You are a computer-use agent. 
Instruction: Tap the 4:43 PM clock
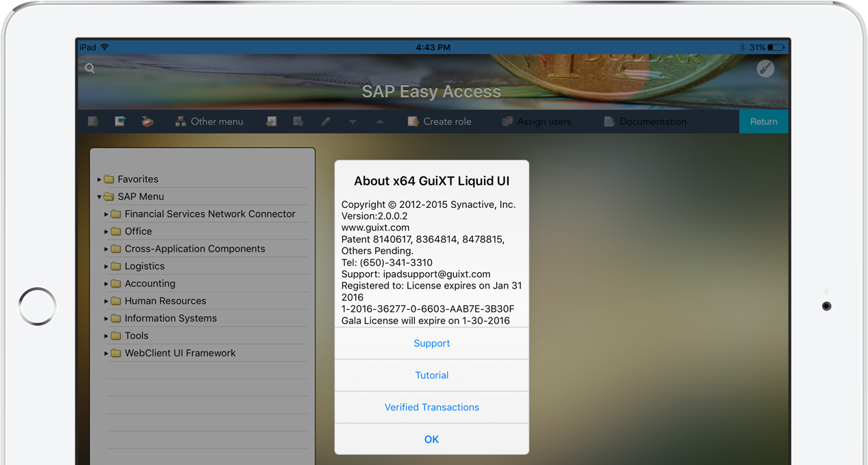pos(433,48)
